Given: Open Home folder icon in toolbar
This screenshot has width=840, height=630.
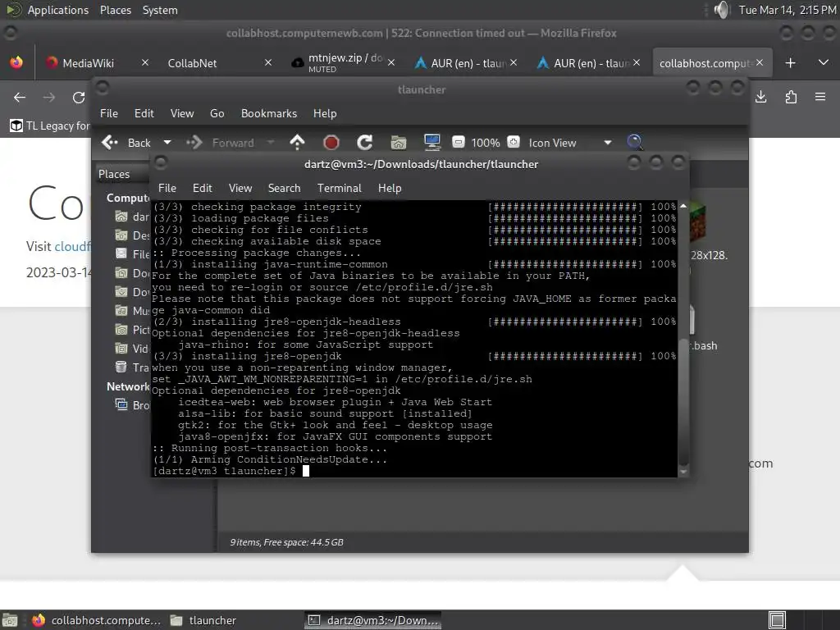Looking at the screenshot, I should (398, 143).
